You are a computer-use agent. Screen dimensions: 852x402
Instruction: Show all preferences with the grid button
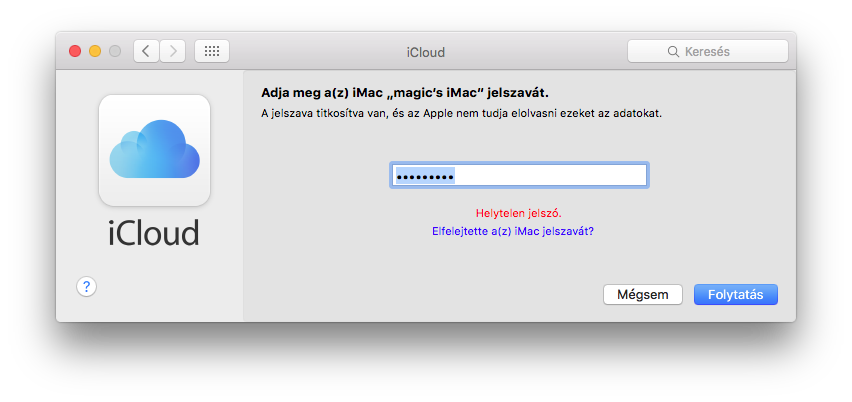click(213, 51)
